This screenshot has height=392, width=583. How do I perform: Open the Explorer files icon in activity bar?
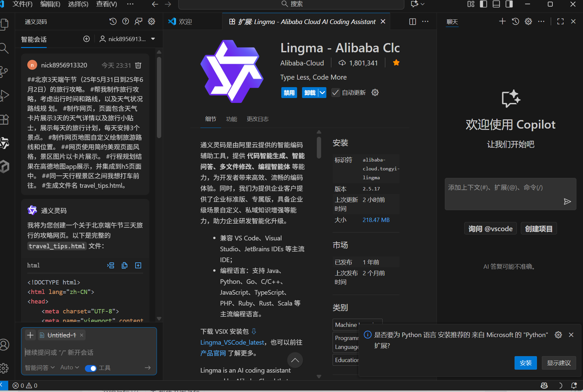(x=4, y=25)
